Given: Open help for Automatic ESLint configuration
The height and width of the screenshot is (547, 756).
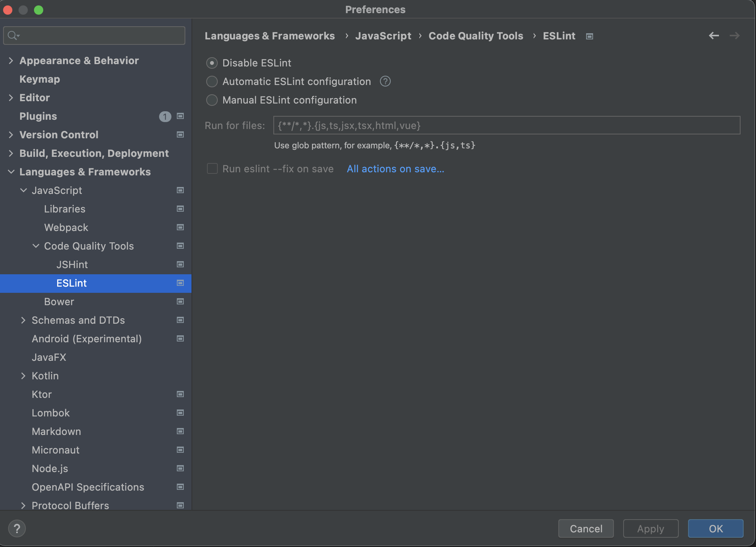Looking at the screenshot, I should 385,82.
